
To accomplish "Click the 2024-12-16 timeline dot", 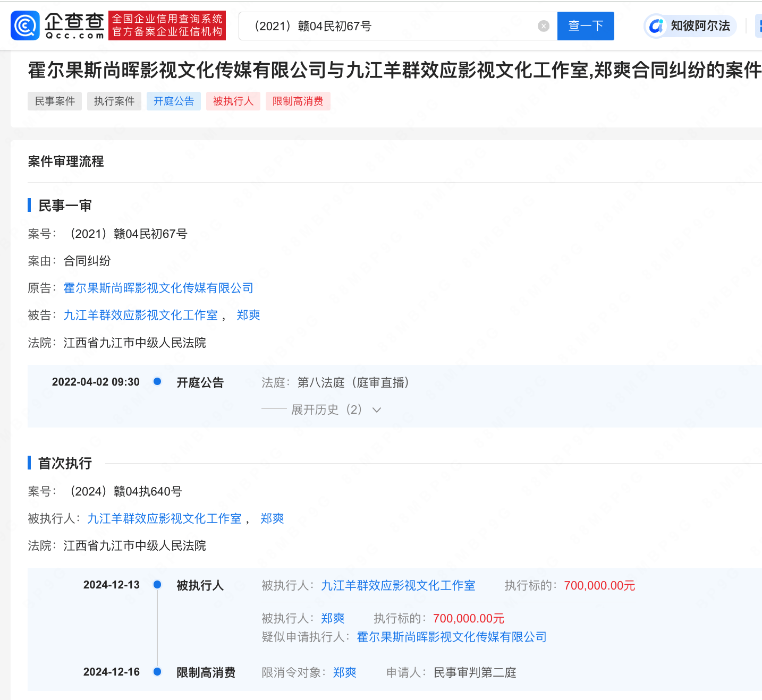I will pos(157,671).
